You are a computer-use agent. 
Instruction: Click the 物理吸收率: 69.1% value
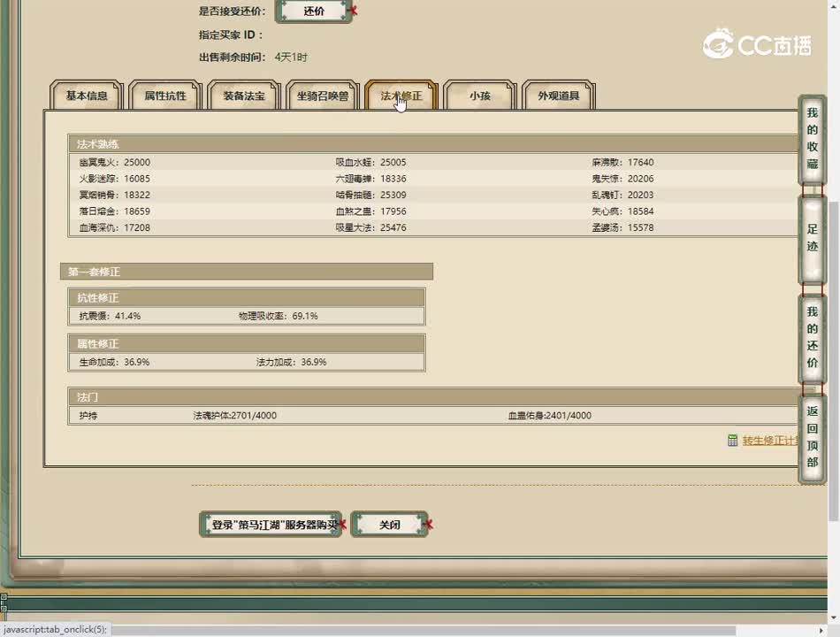point(278,316)
